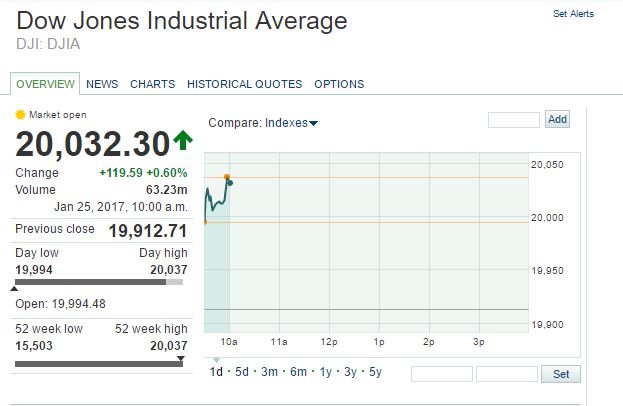Image resolution: width=623 pixels, height=406 pixels.
Task: Click the orange dot at chart line peak
Action: tap(227, 177)
